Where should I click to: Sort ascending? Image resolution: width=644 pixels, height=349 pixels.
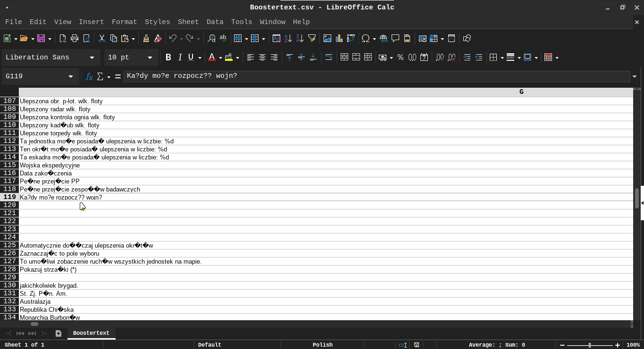[288, 39]
